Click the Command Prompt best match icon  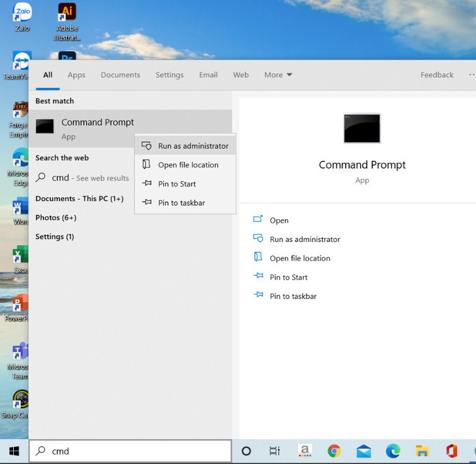click(x=45, y=126)
